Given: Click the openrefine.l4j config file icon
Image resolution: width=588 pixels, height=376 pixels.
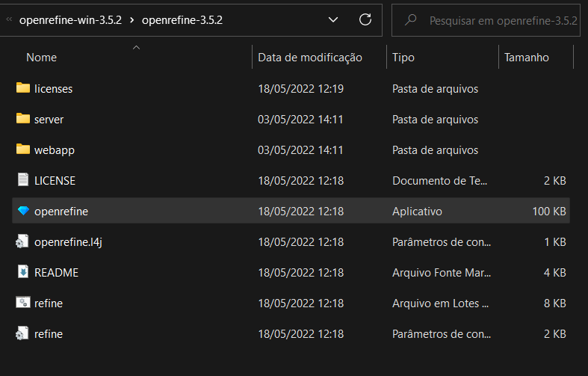Looking at the screenshot, I should coord(22,241).
